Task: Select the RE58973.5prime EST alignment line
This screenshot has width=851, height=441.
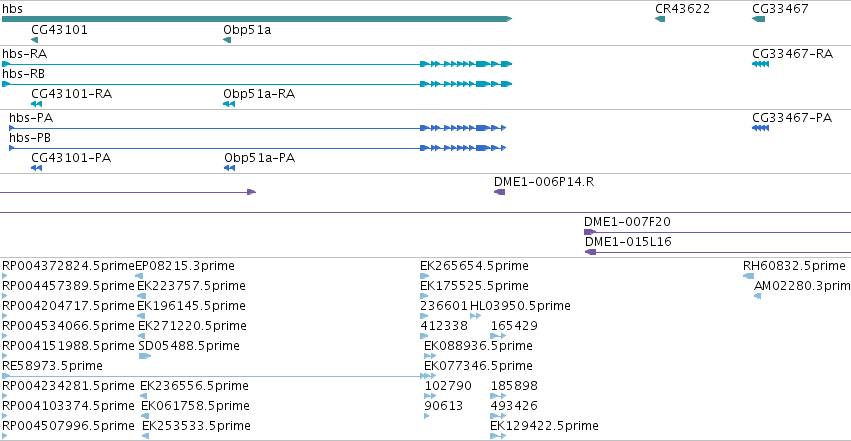Action: 219,376
